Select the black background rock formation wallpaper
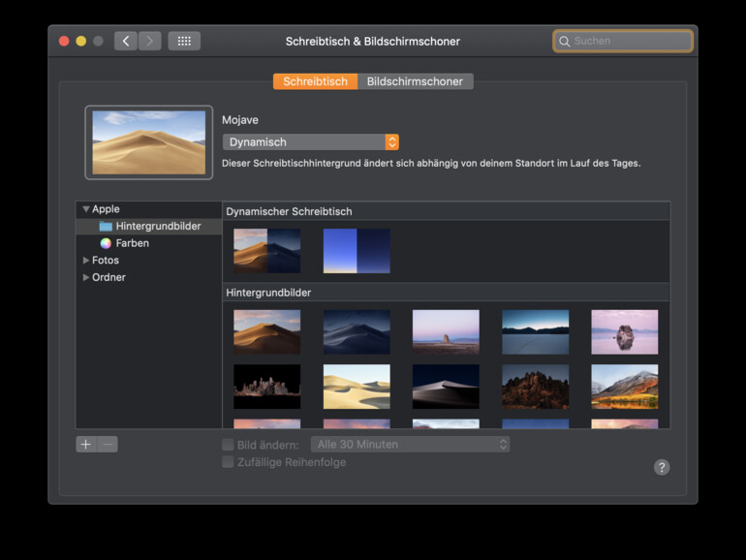The image size is (746, 560). tap(266, 387)
